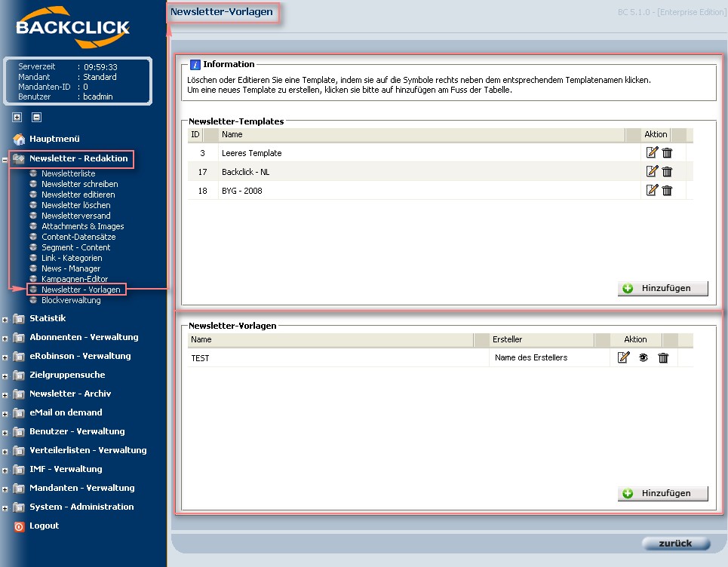
Task: Preview the TEST Vorlage with eye icon
Action: [643, 357]
